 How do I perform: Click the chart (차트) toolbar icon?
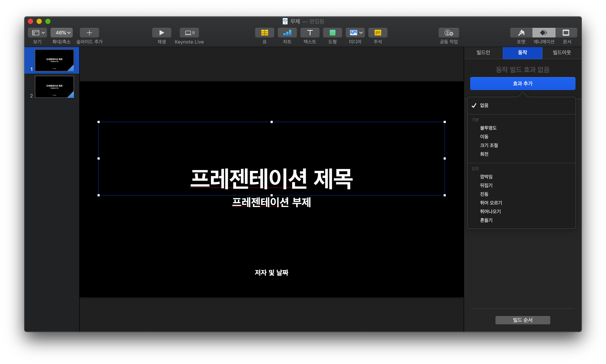(287, 33)
